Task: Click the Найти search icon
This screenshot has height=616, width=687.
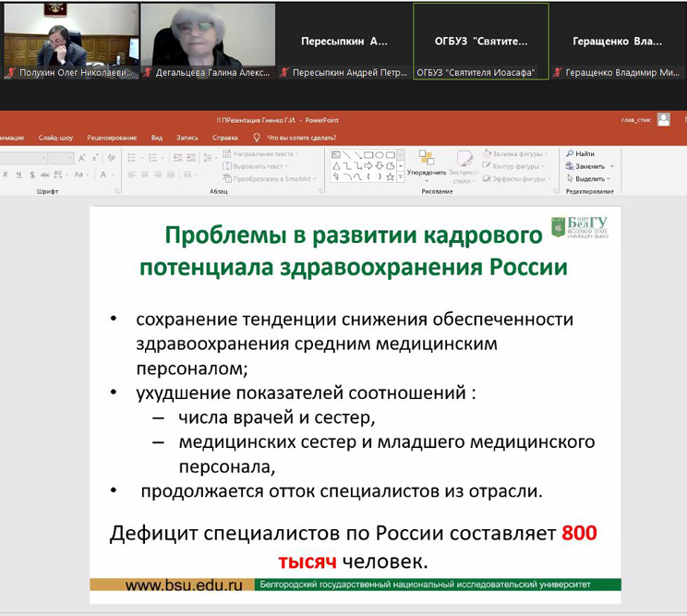Action: coord(571,153)
